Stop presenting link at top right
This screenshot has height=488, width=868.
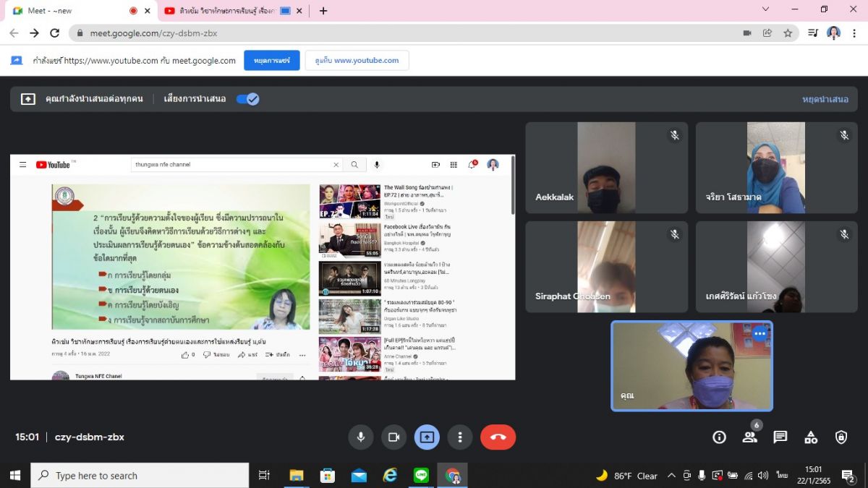pyautogui.click(x=825, y=99)
